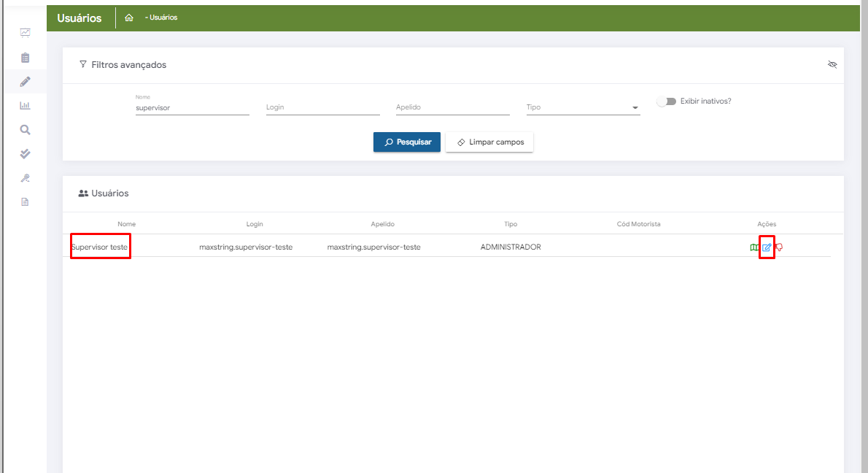Click the Pesquisar button
Viewport: 868px width, 473px height.
406,142
